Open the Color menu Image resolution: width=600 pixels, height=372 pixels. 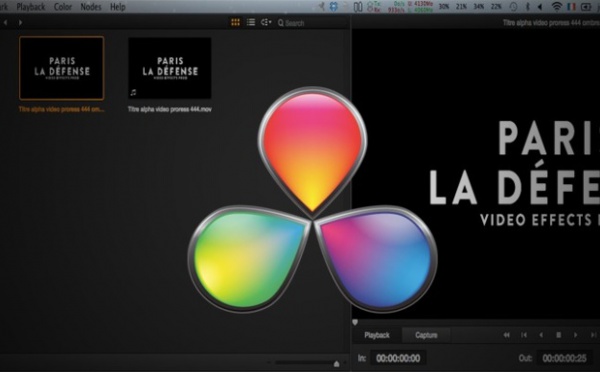coord(63,7)
